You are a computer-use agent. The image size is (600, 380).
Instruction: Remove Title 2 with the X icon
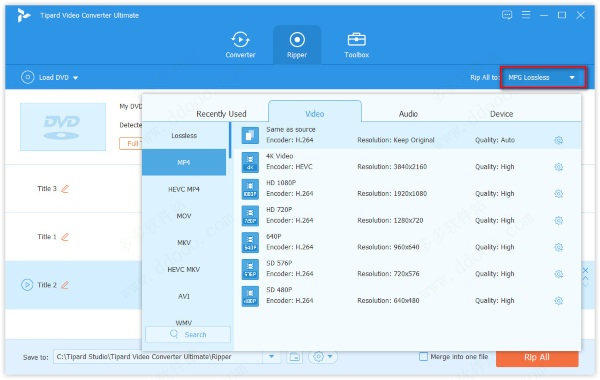tap(585, 271)
